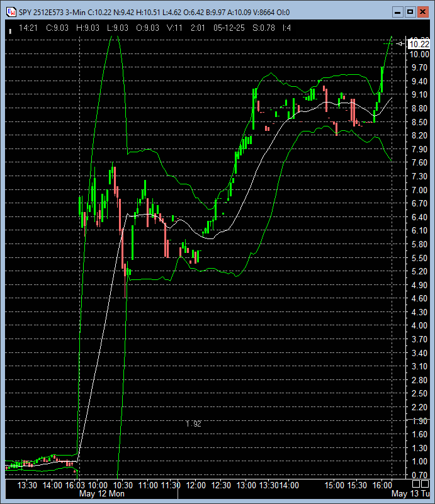Click the C:9.03 close readout
The width and height of the screenshot is (435, 504).
[x=57, y=28]
